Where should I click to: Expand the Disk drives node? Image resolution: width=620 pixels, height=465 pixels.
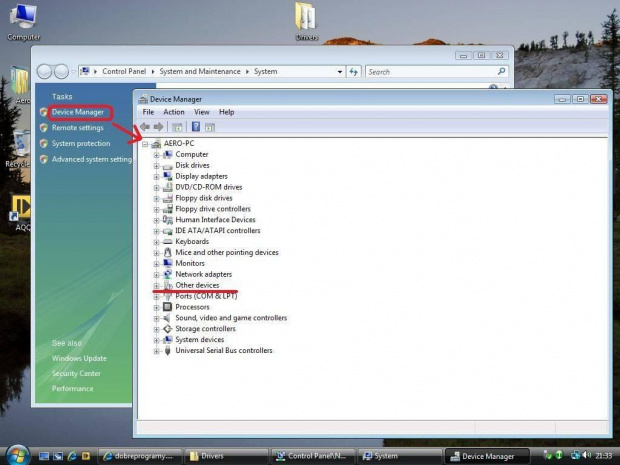(x=157, y=166)
